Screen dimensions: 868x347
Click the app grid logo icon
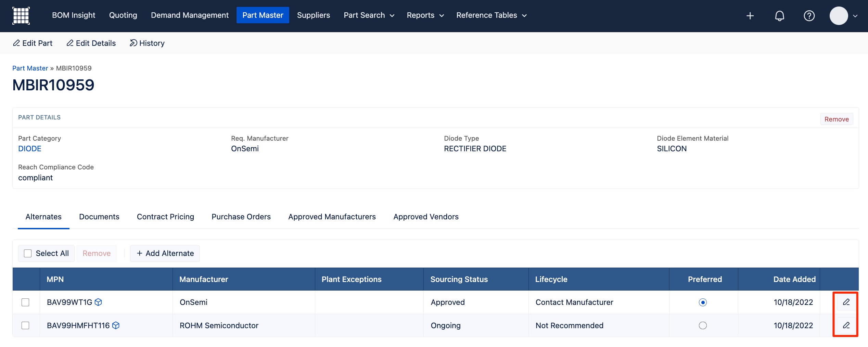pyautogui.click(x=21, y=16)
